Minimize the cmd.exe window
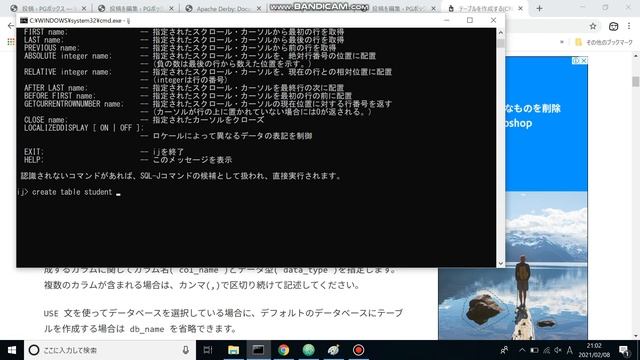Screen dimensions: 640x360 point(447,20)
